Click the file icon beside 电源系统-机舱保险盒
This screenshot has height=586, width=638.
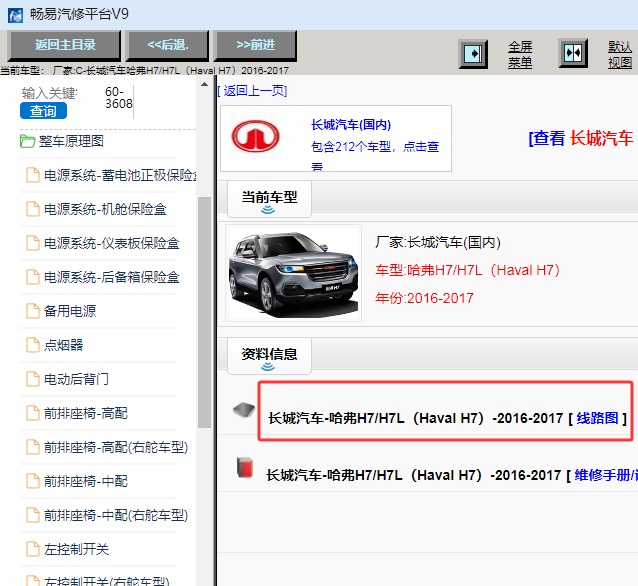pos(33,209)
